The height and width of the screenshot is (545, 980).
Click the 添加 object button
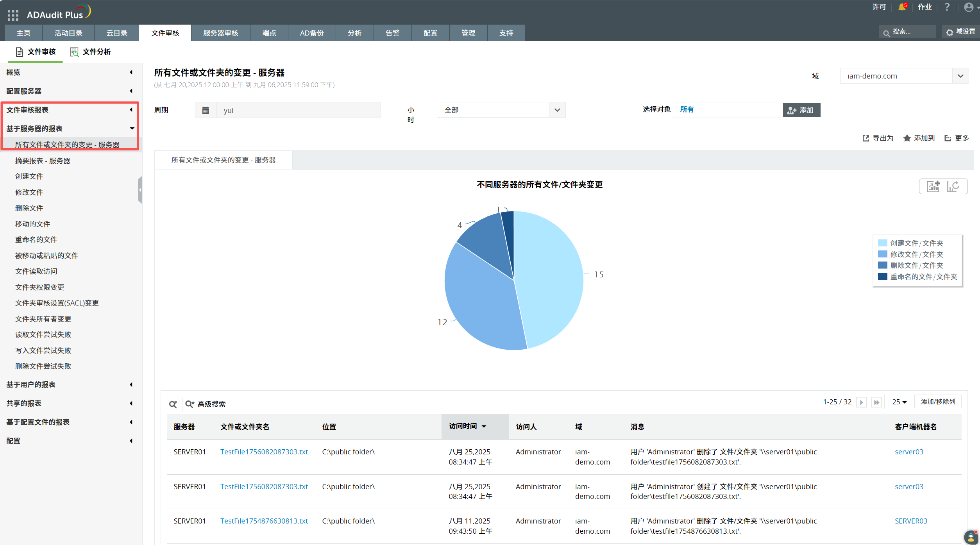(x=801, y=110)
